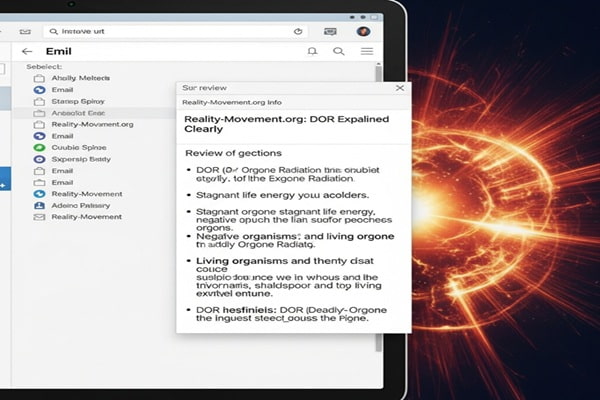The width and height of the screenshot is (600, 400).
Task: Click the search magnifier in the Email header
Action: coord(339,51)
